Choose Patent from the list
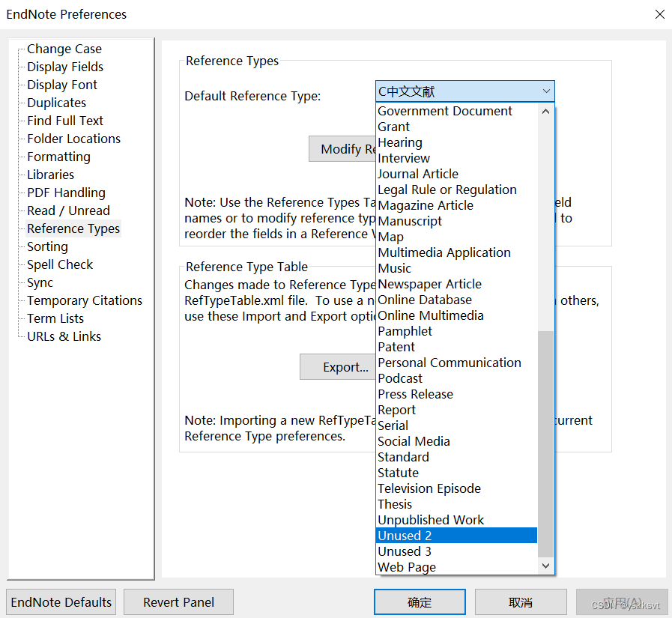The height and width of the screenshot is (618, 672). [456, 347]
